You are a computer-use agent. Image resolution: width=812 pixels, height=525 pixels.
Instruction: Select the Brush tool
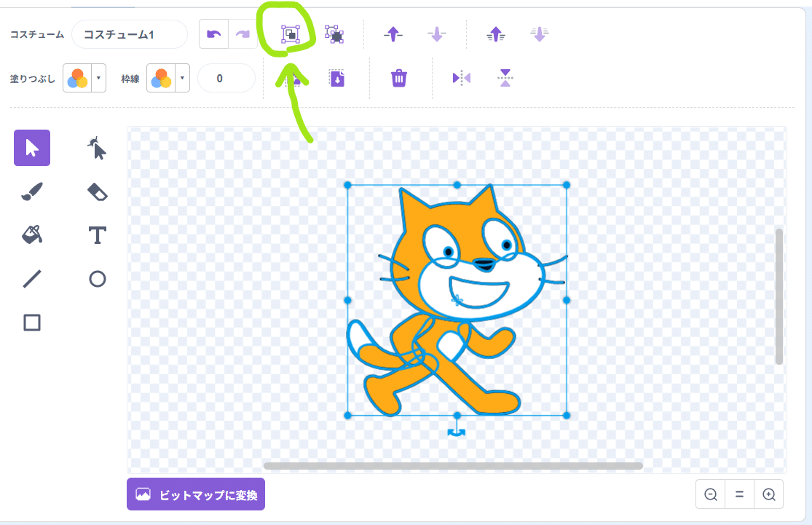(32, 191)
